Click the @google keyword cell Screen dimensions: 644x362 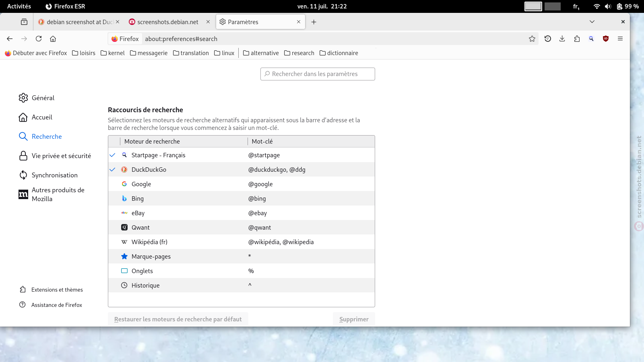tap(260, 184)
